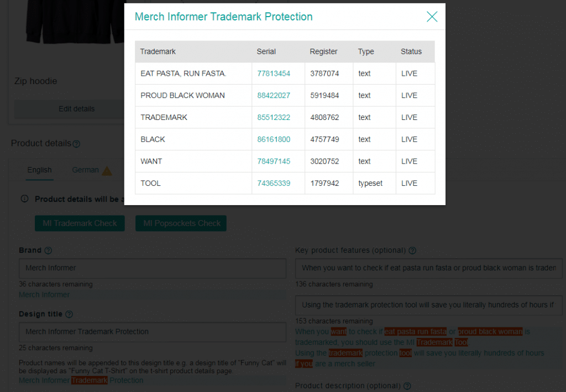Select the TOOL trademark cell
Image resolution: width=566 pixels, height=392 pixels.
193,184
